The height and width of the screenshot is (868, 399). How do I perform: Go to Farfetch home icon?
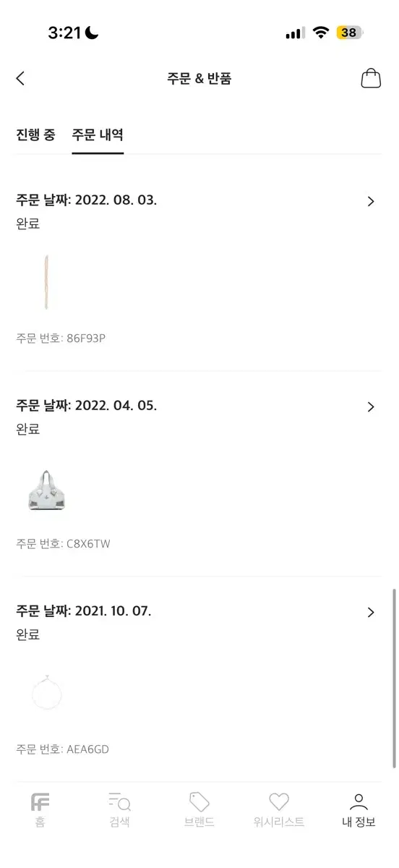point(40,801)
